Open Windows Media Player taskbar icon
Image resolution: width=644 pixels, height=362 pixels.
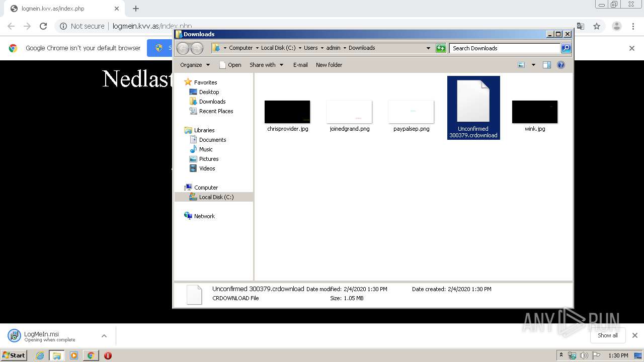click(x=74, y=355)
